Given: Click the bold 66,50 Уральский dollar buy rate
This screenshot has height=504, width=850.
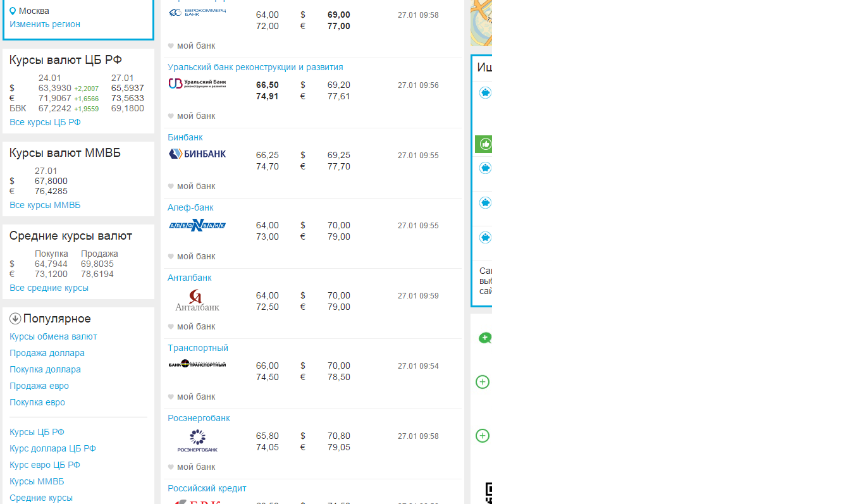Looking at the screenshot, I should coord(268,85).
